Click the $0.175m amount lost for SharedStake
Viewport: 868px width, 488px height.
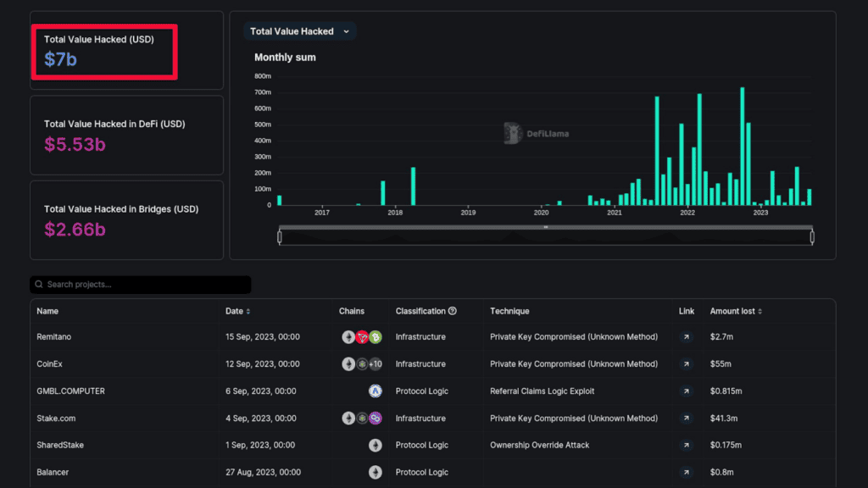click(x=726, y=446)
